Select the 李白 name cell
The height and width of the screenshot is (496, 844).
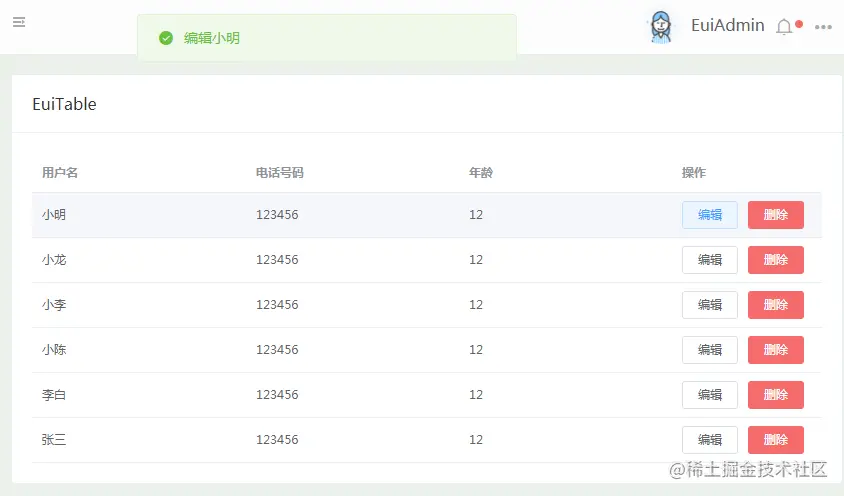54,395
